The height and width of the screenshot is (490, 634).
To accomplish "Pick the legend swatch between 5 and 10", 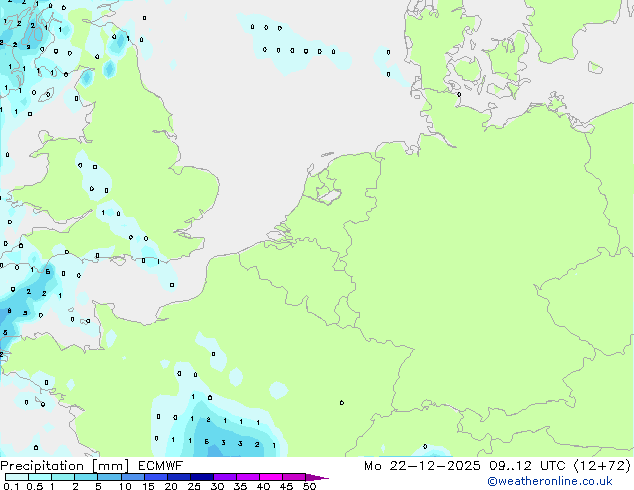I will [110, 477].
